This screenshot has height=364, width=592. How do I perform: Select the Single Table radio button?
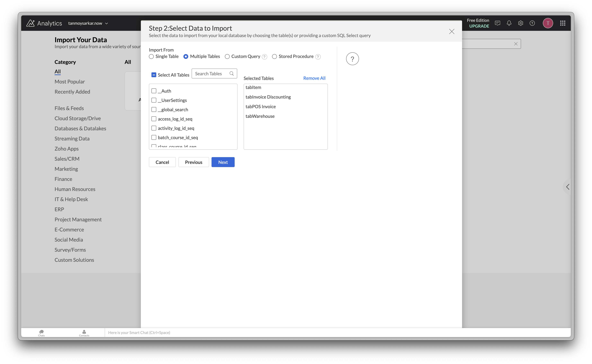[151, 56]
